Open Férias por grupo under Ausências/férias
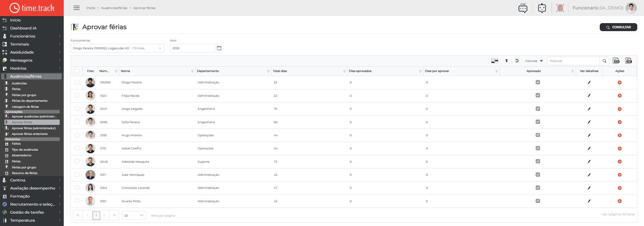The image size is (644, 226). point(24,95)
